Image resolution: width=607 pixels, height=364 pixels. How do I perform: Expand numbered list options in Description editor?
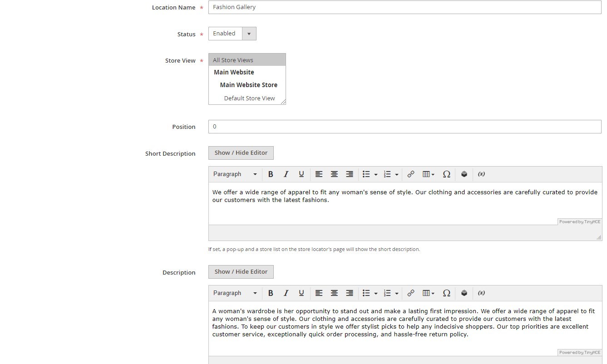coord(396,293)
